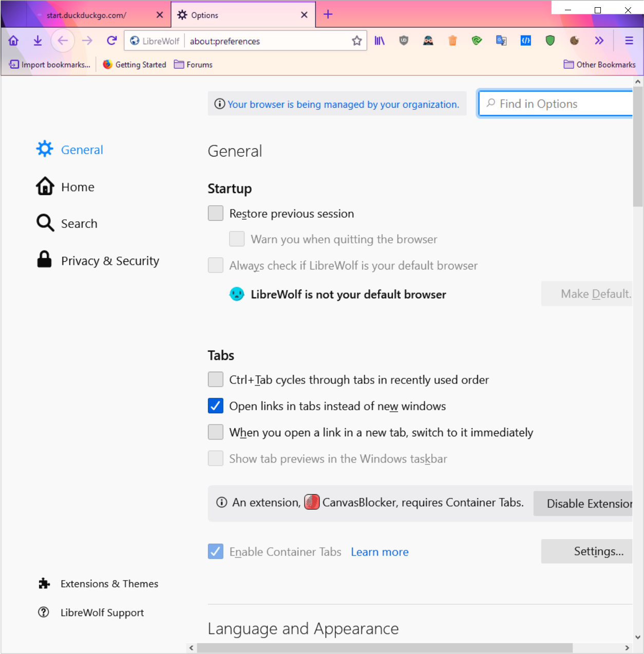Click the Find in Options search field
This screenshot has height=654, width=644.
[x=556, y=104]
